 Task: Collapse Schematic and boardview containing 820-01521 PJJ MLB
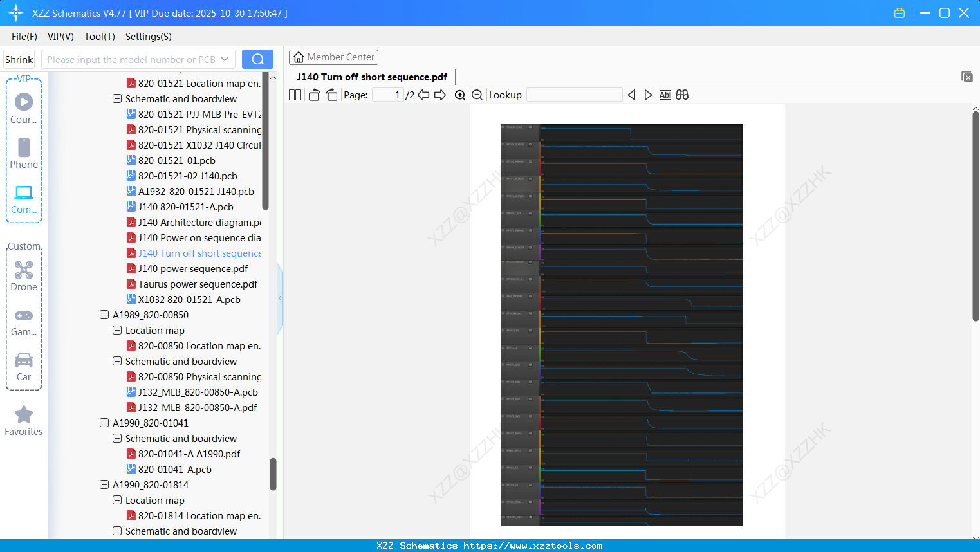(117, 98)
